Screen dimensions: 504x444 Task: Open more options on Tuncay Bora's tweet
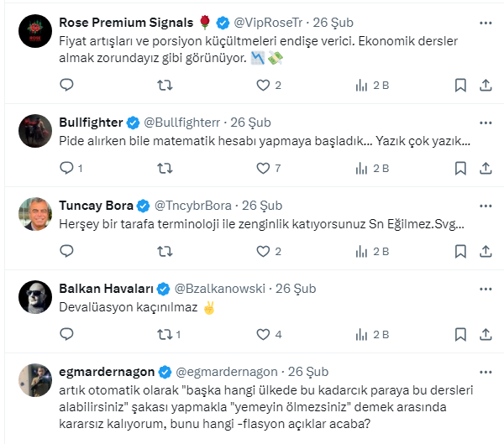pyautogui.click(x=486, y=205)
